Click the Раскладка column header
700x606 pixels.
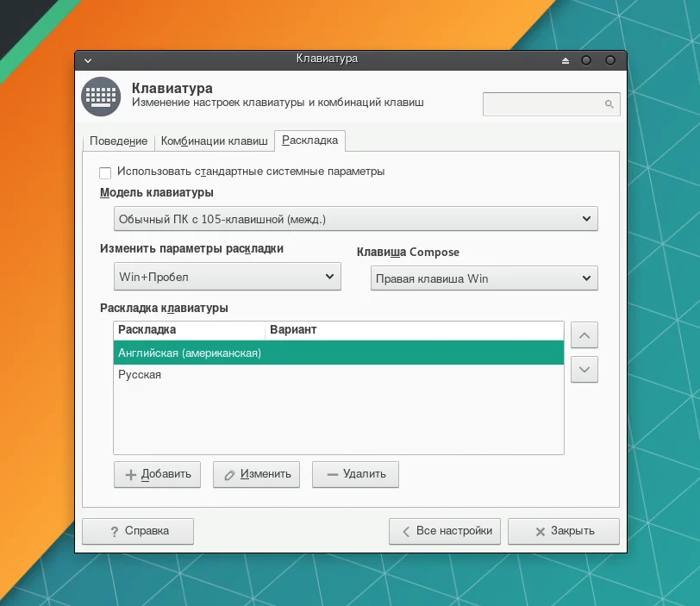[190, 330]
